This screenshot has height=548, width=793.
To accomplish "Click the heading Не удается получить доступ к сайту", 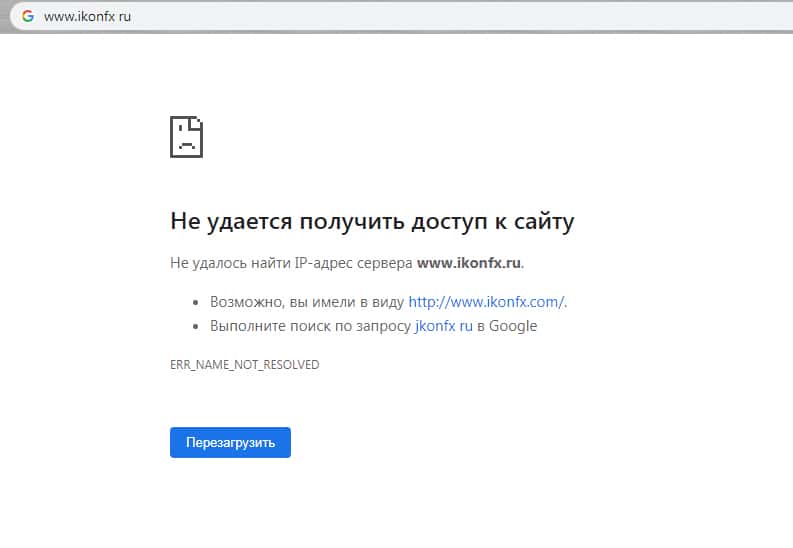I will click(x=372, y=221).
